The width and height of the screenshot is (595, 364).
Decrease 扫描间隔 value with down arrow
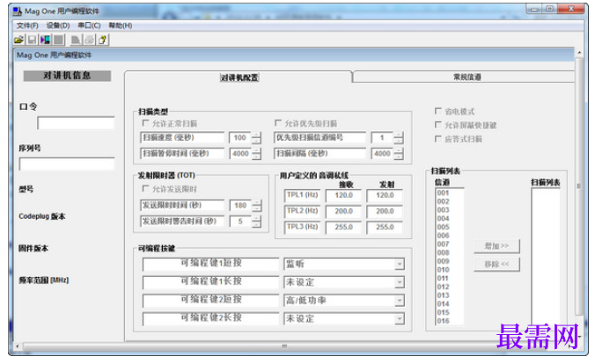(x=398, y=157)
